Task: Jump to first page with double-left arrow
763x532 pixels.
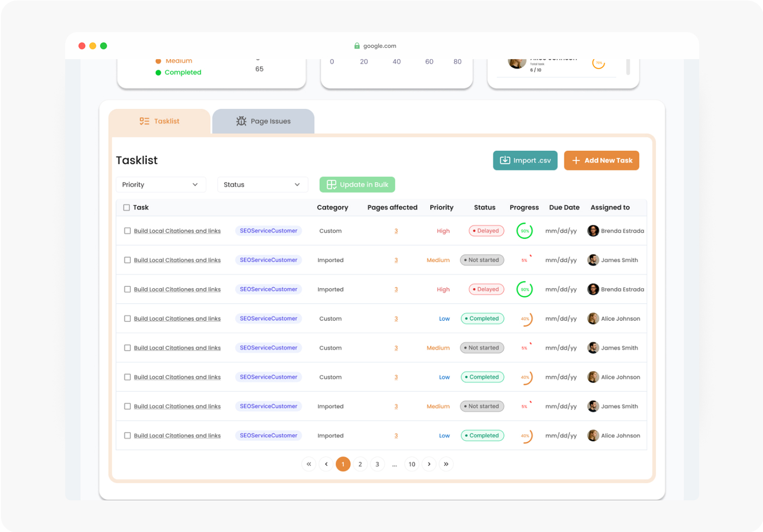Action: pyautogui.click(x=309, y=464)
